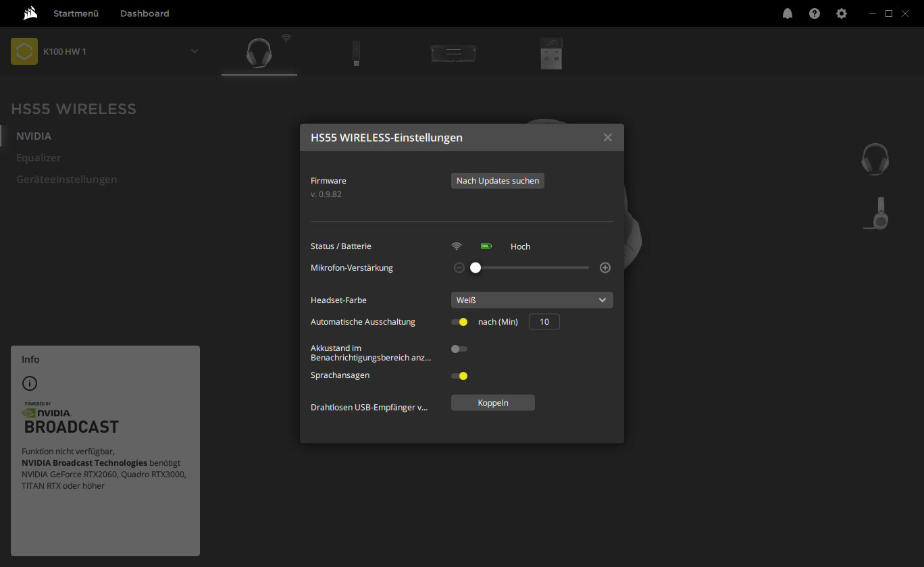Open the iCUE settings gear
This screenshot has height=567, width=924.
click(x=842, y=13)
